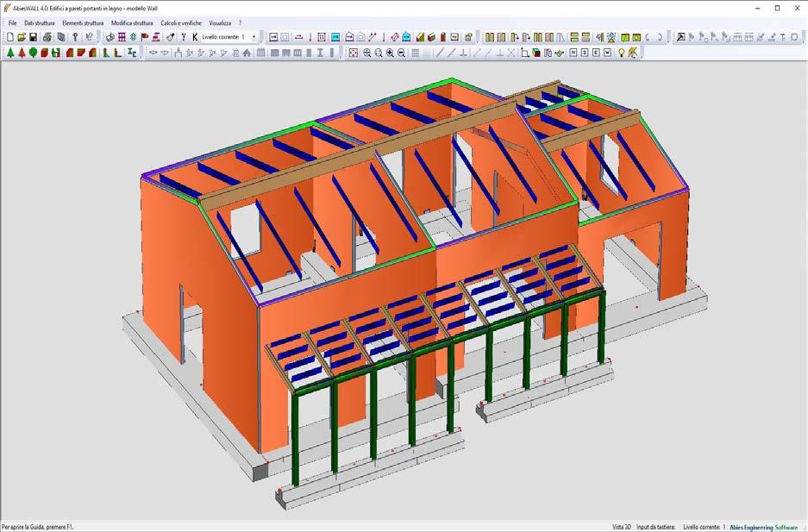Click the red 3D box element icon
The image size is (808, 532).
[x=431, y=37]
